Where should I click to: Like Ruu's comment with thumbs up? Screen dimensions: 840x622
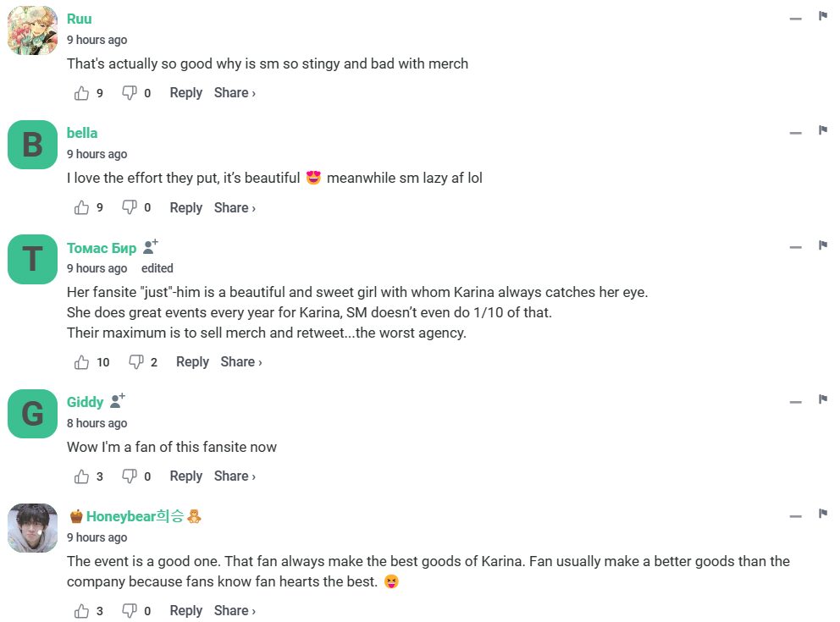pyautogui.click(x=82, y=93)
